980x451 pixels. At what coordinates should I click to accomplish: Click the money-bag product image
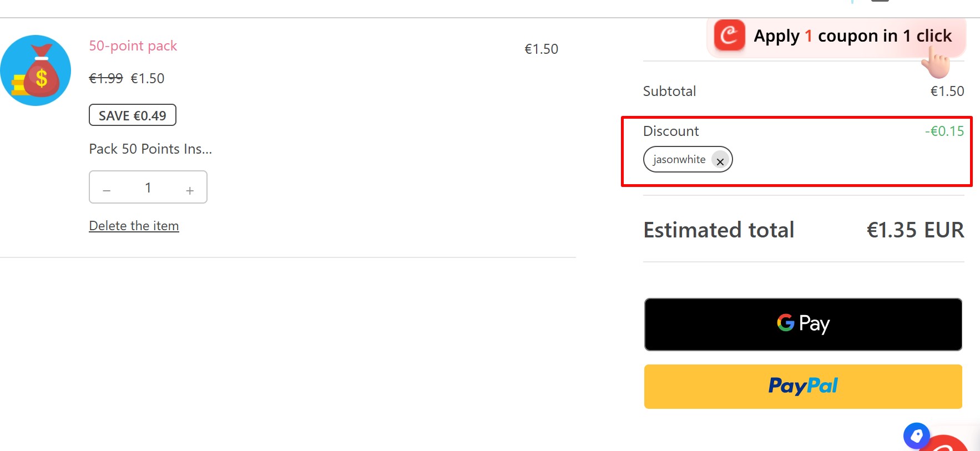(36, 70)
